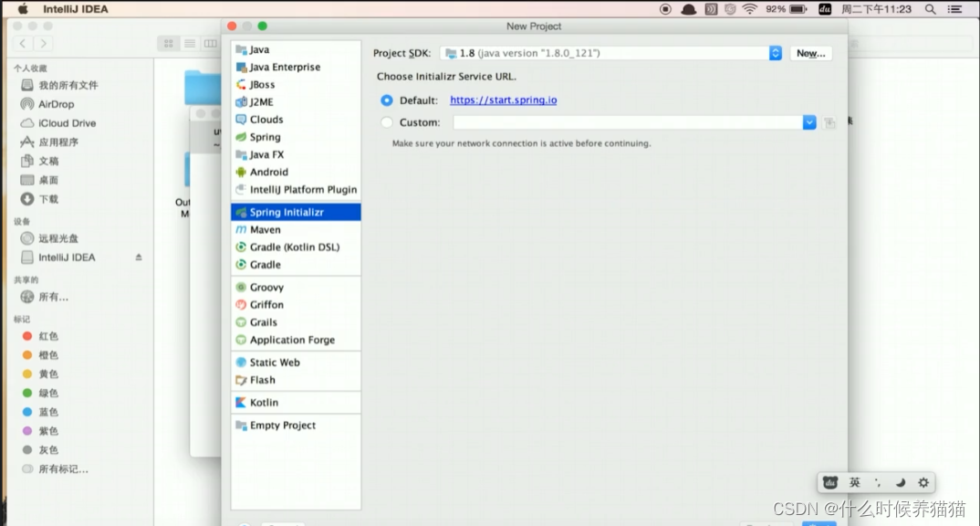Select Static Web project type
Viewport: 980px width, 526px height.
(296, 363)
